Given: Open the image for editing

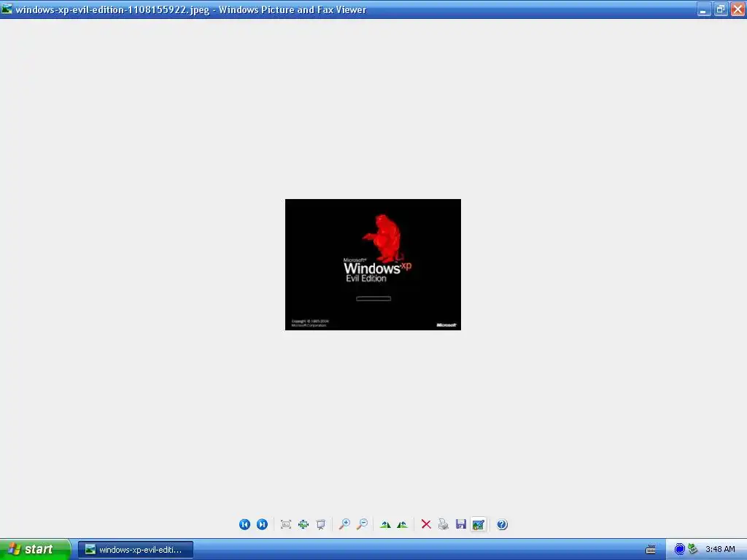Looking at the screenshot, I should coord(479,524).
